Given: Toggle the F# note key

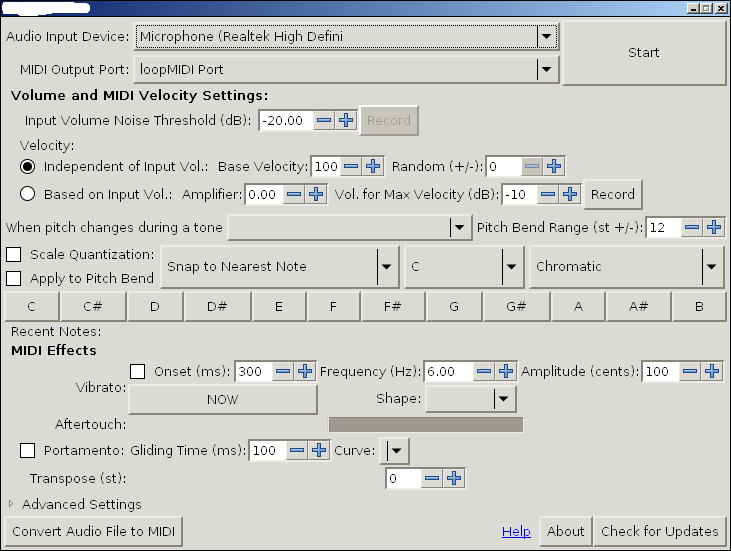Looking at the screenshot, I should pos(393,306).
